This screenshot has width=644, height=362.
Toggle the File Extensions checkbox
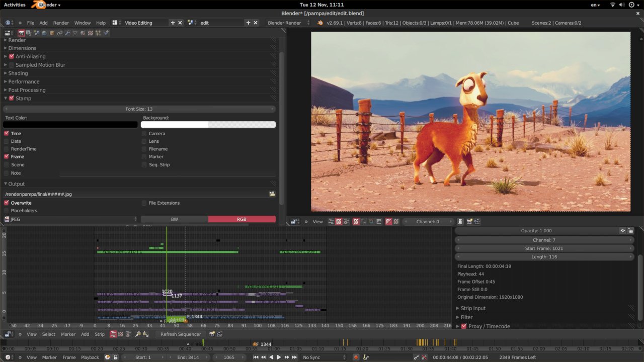(x=144, y=203)
